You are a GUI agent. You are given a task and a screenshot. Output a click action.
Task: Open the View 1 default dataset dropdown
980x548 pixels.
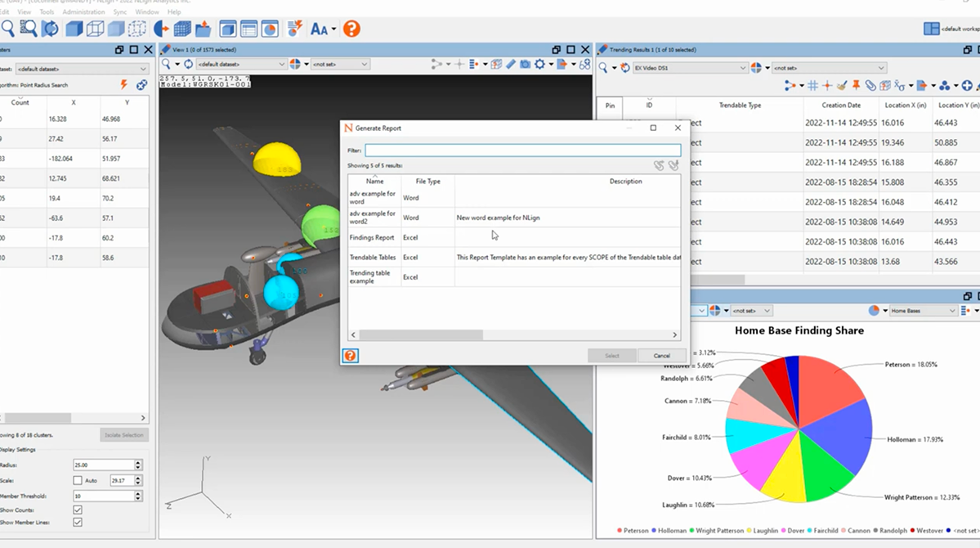240,64
